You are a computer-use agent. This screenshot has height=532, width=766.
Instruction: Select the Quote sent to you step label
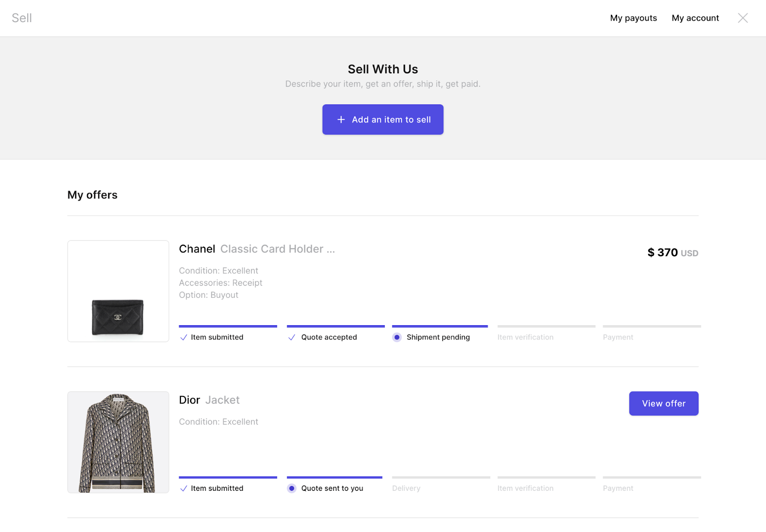tap(332, 488)
